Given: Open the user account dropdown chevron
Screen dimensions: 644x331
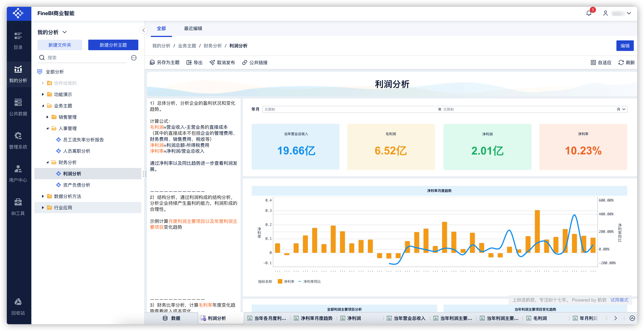Looking at the screenshot, I should click(629, 13).
